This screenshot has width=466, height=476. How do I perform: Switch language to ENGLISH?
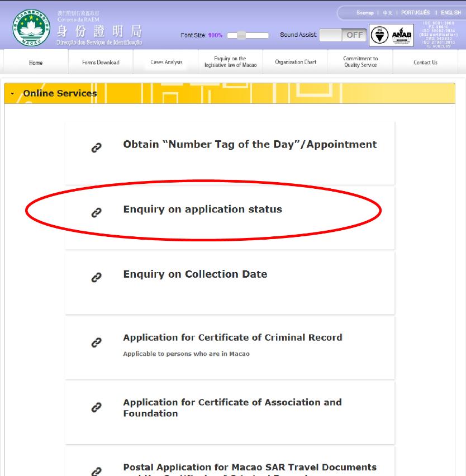tap(451, 12)
